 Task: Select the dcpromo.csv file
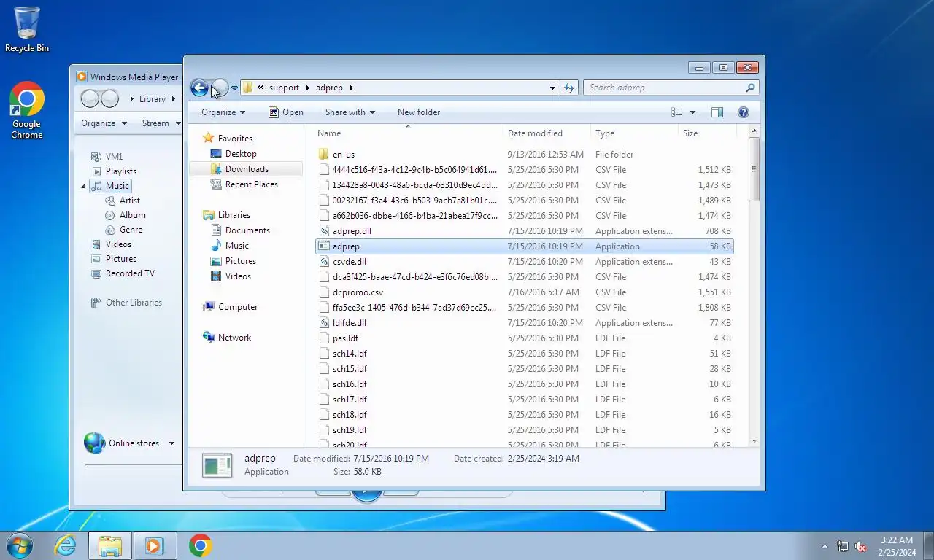[524, 292]
